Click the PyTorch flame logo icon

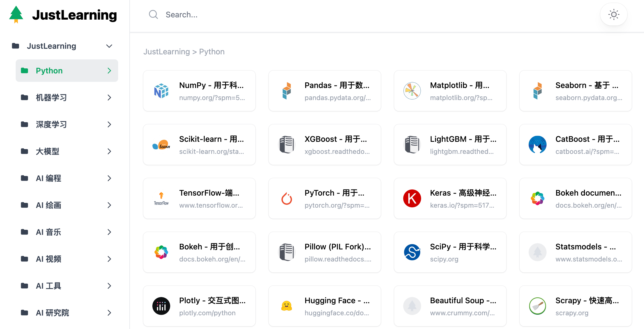286,198
